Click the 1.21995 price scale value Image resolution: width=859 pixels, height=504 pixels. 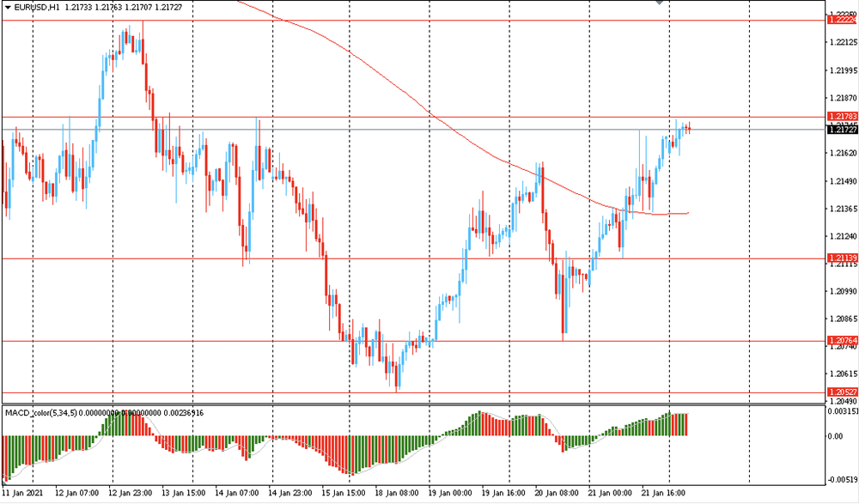[x=844, y=70]
